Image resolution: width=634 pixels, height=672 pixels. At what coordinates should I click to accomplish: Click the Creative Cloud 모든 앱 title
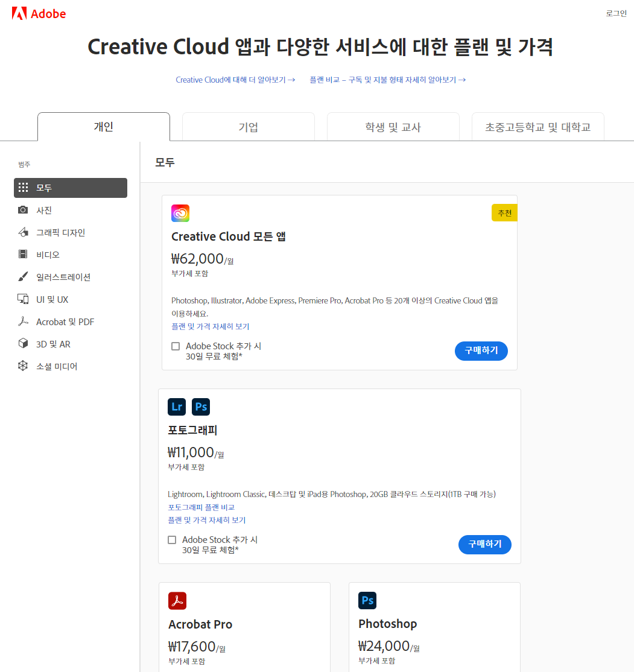(229, 236)
